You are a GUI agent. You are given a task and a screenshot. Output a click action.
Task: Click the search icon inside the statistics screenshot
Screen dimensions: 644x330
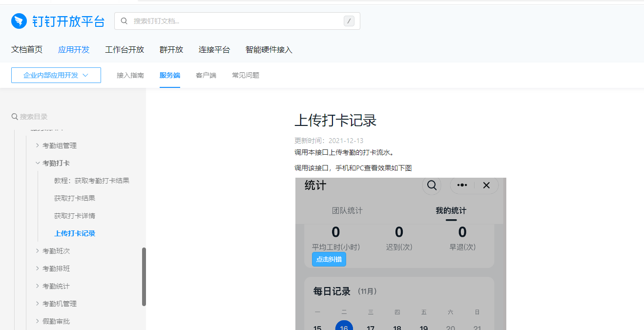[x=432, y=186]
